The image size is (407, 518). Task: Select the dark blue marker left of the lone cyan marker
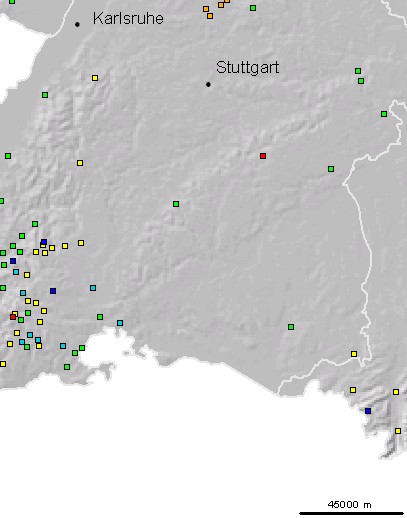(x=53, y=291)
